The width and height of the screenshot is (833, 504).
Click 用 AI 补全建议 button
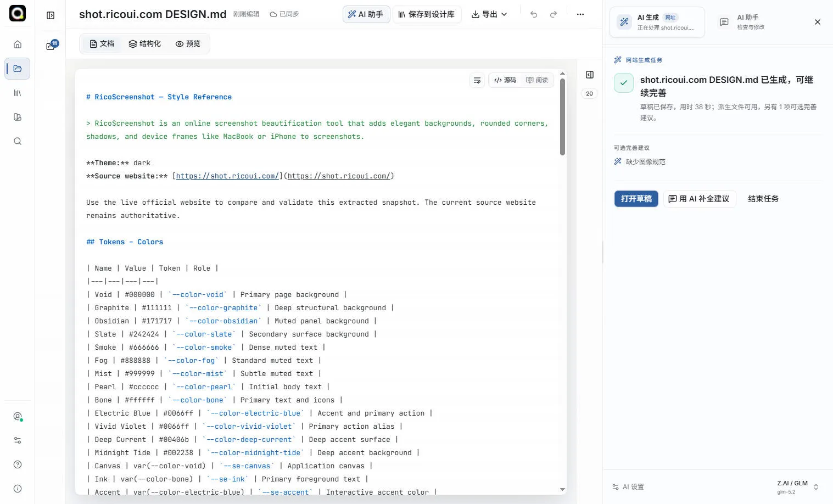click(699, 199)
